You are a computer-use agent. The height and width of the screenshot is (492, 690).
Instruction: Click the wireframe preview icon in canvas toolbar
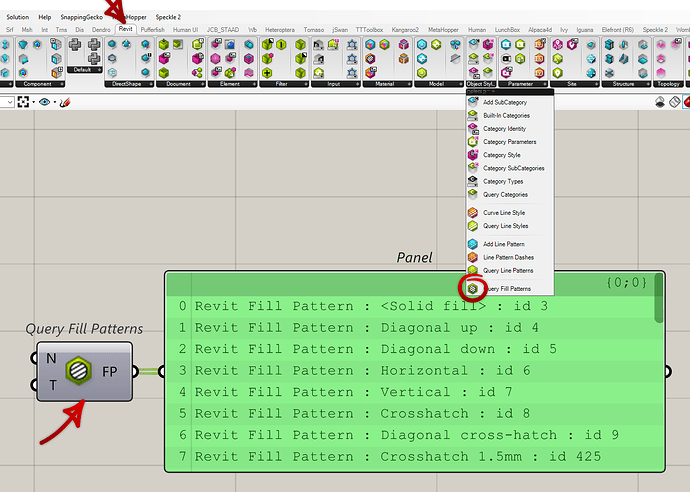[674, 102]
